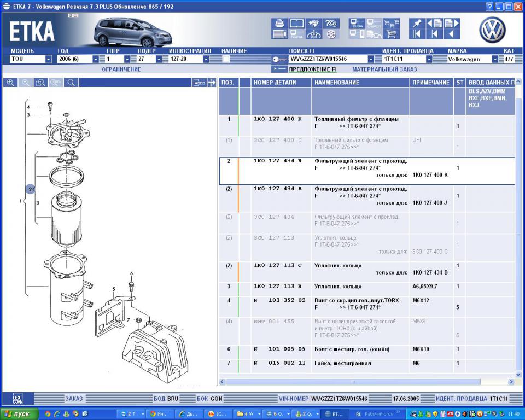Click the zoom-area magnifier icon
Image resolution: width=525 pixels, height=420 pixels.
[x=40, y=83]
